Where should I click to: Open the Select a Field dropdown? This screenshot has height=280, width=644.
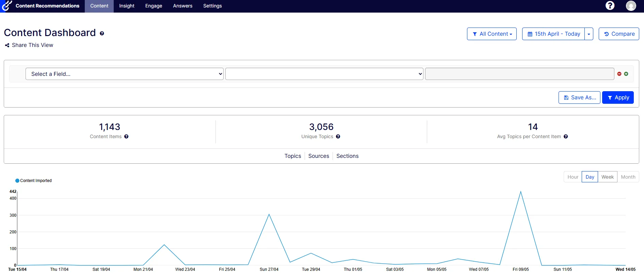[125, 74]
